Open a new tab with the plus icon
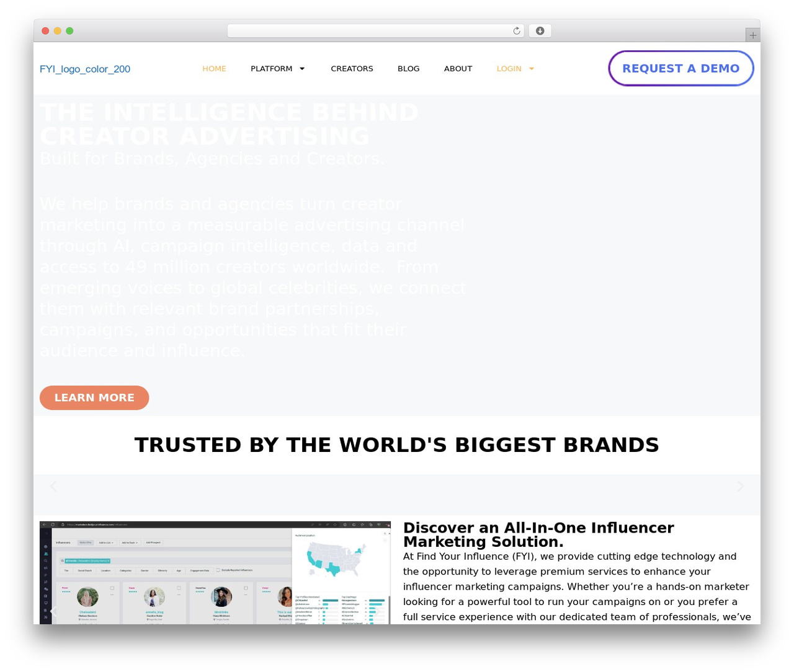The image size is (794, 672). click(x=752, y=35)
